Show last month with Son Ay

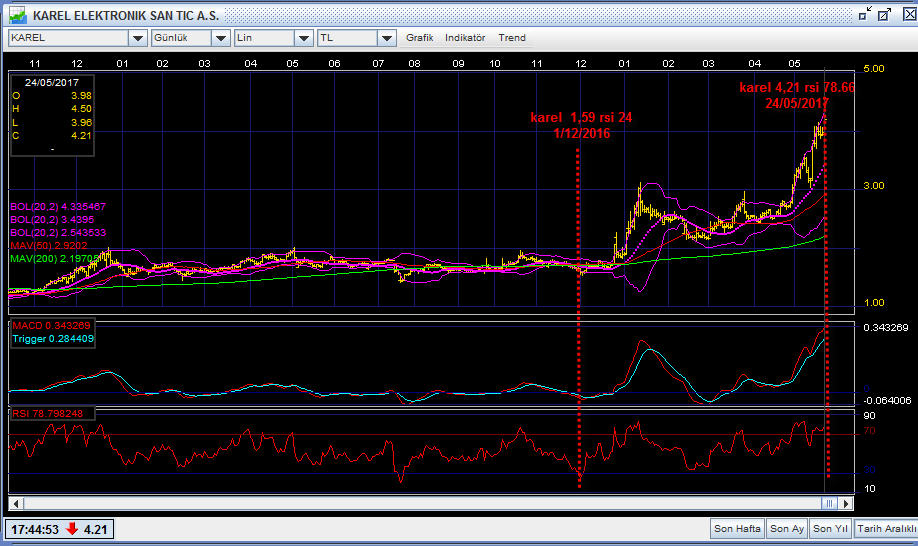click(x=787, y=529)
